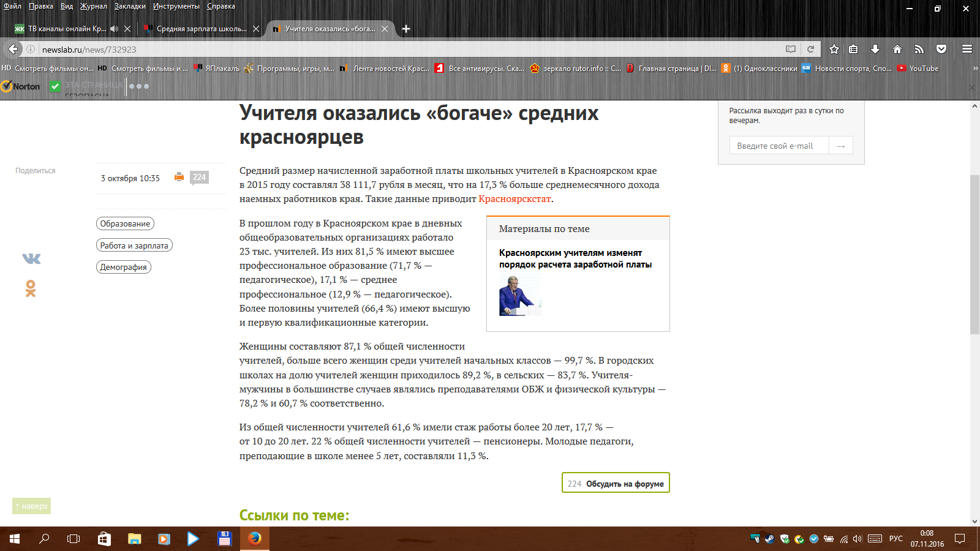
Task: Open the Лента новостей Крас... bookmark
Action: pyautogui.click(x=385, y=69)
